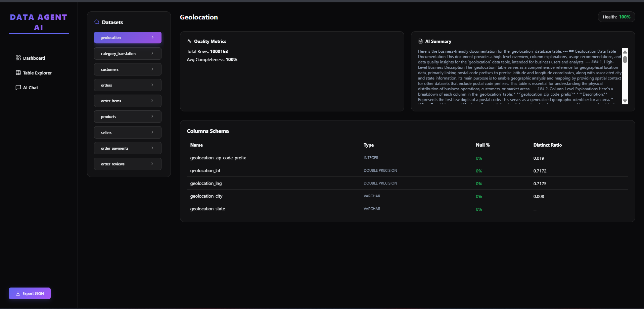Click Total Rows value 1000163
The image size is (644, 309).
(x=219, y=51)
